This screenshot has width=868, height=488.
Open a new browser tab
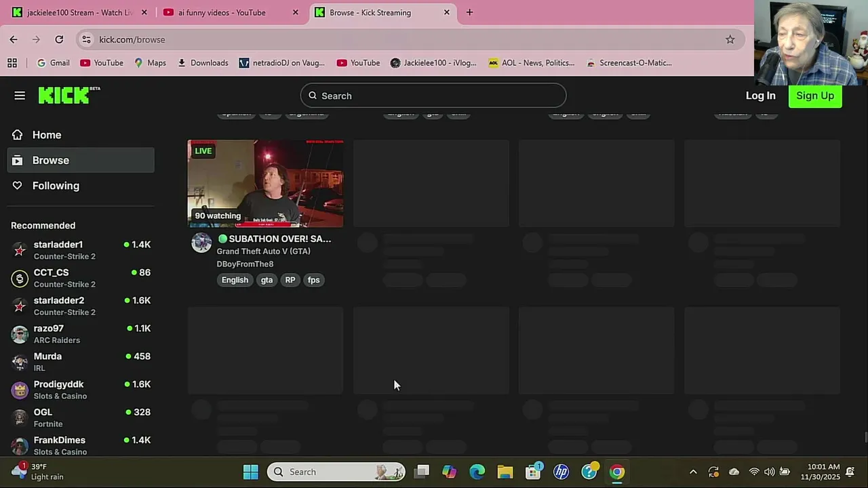pyautogui.click(x=469, y=12)
